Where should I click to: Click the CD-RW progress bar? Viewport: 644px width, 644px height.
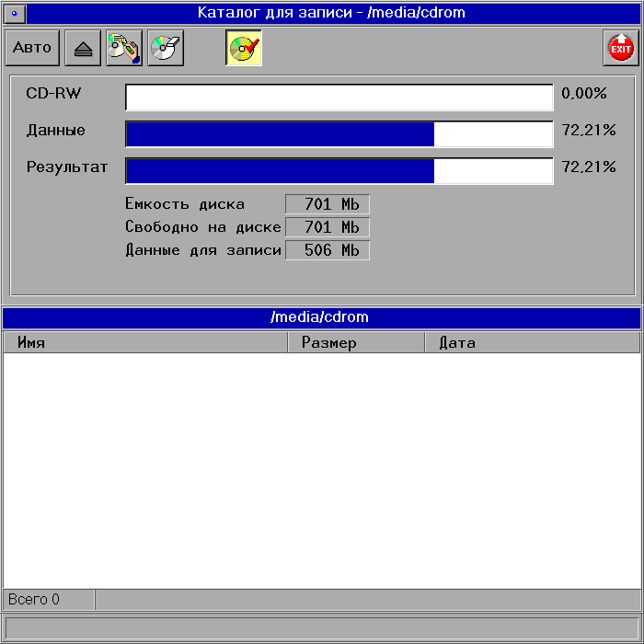tap(339, 98)
